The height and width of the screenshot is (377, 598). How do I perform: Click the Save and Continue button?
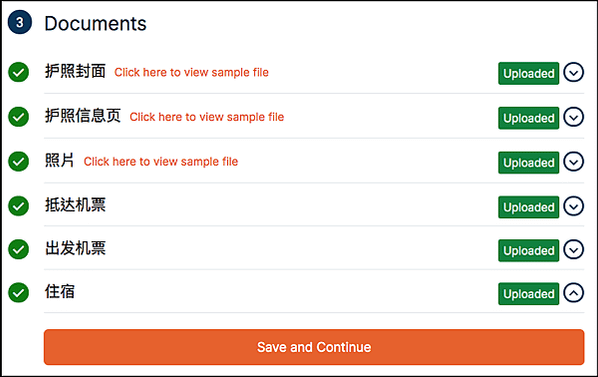click(x=314, y=347)
